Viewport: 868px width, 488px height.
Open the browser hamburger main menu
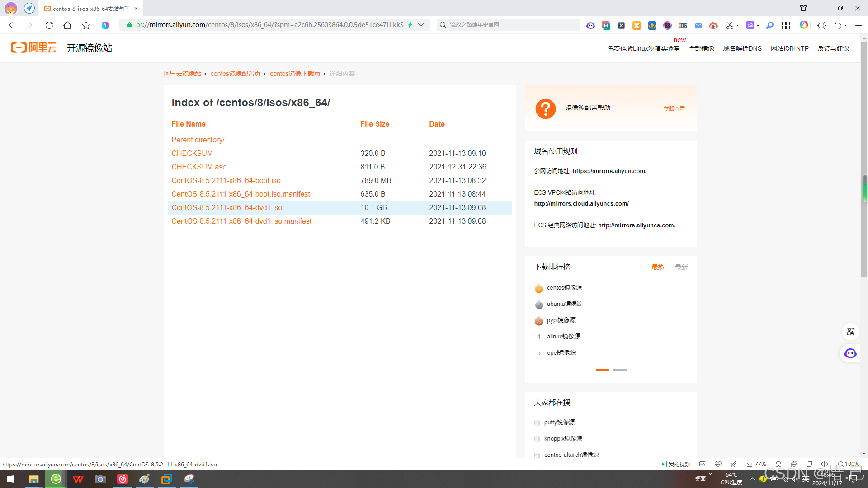click(858, 25)
